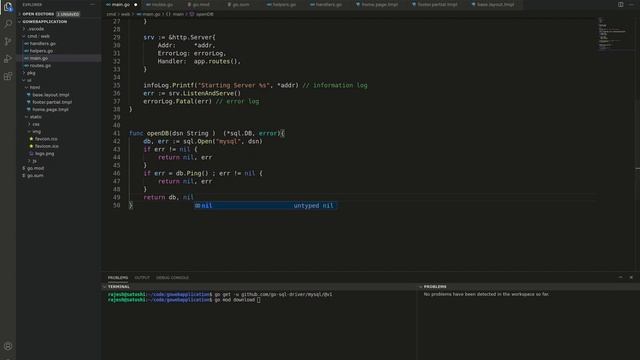Collapse the cmd / web folder
The image size is (640, 360).
coord(24,36)
